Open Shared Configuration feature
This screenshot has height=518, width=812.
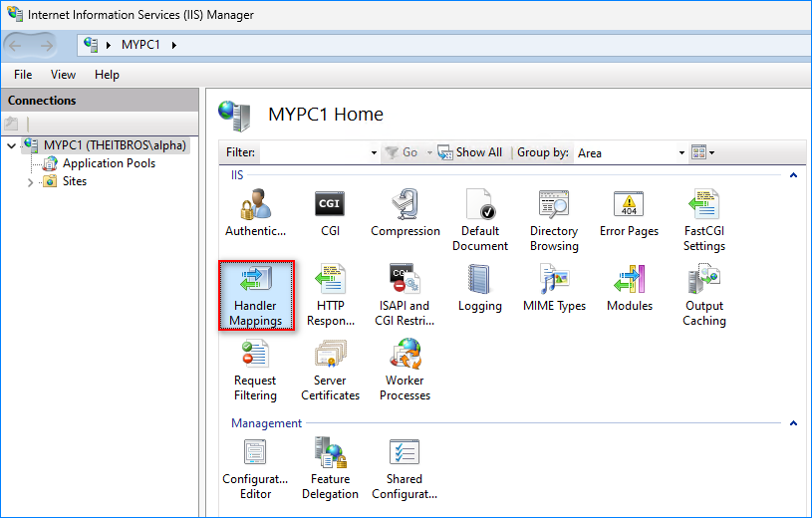tap(405, 469)
